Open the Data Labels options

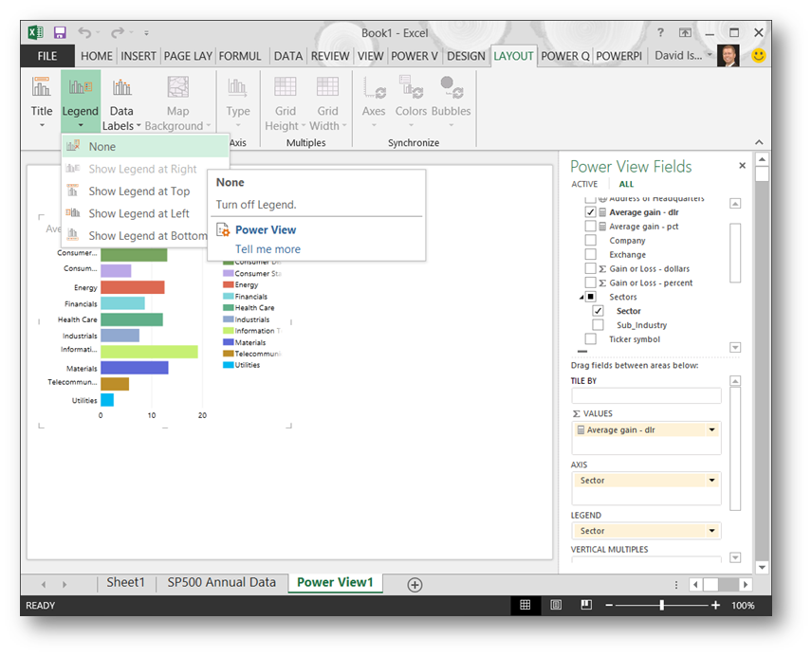pos(121,102)
